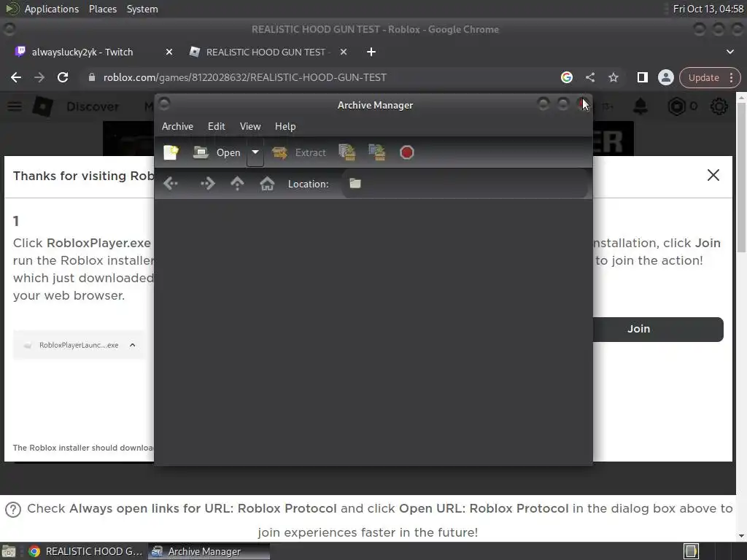
Task: Click the Google icon in address bar
Action: pyautogui.click(x=566, y=77)
